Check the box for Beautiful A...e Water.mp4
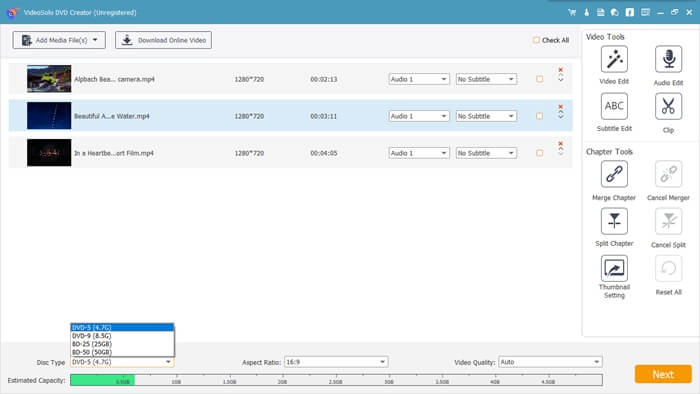The width and height of the screenshot is (700, 394). [x=539, y=116]
